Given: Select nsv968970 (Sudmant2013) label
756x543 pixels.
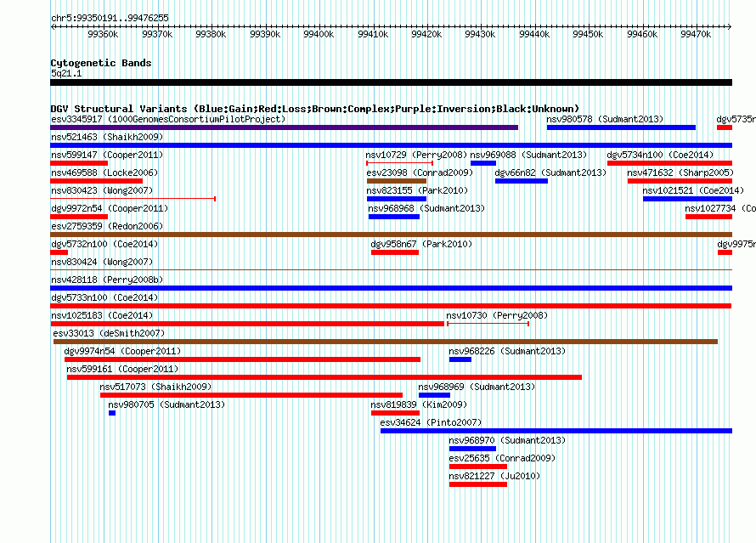Looking at the screenshot, I should (507, 440).
